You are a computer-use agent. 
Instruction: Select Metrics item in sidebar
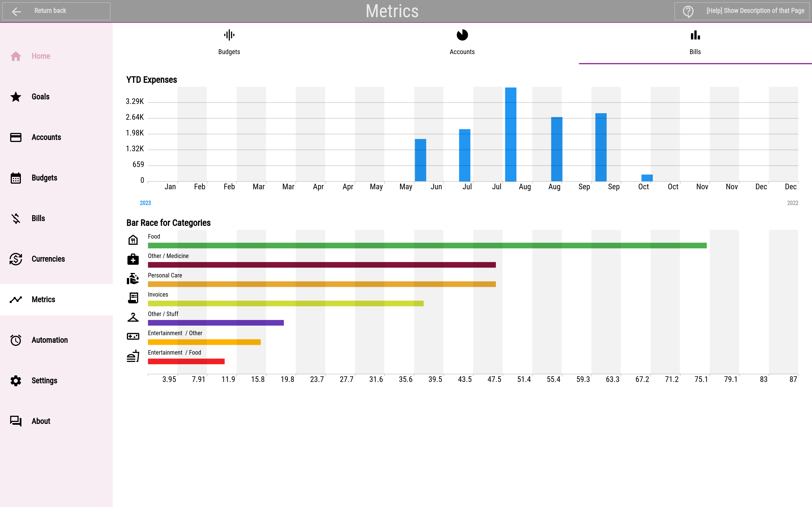(x=56, y=299)
